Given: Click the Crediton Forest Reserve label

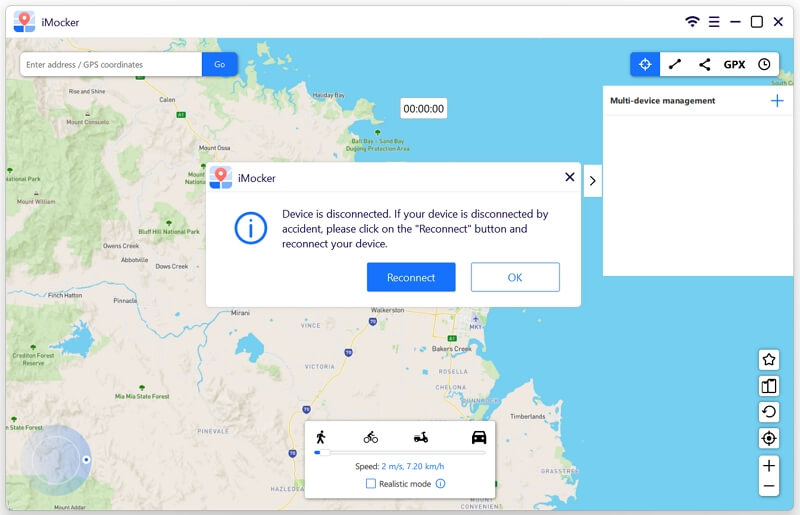Looking at the screenshot, I should click(33, 359).
